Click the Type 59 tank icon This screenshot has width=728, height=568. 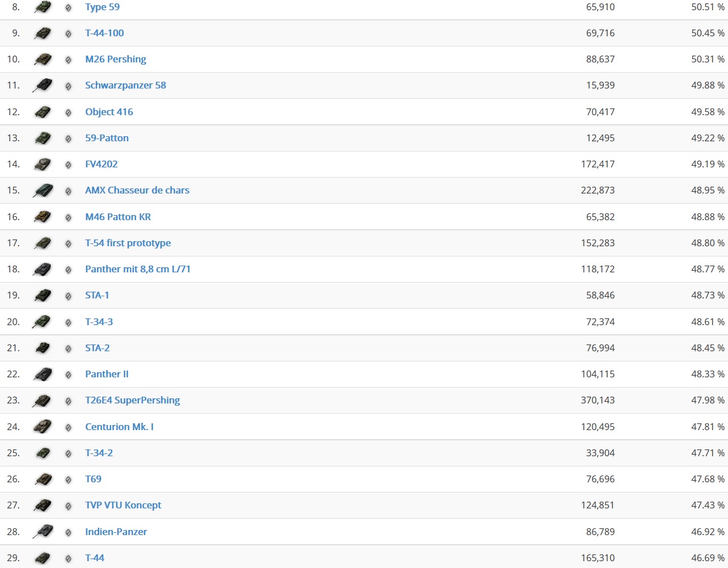pyautogui.click(x=43, y=7)
